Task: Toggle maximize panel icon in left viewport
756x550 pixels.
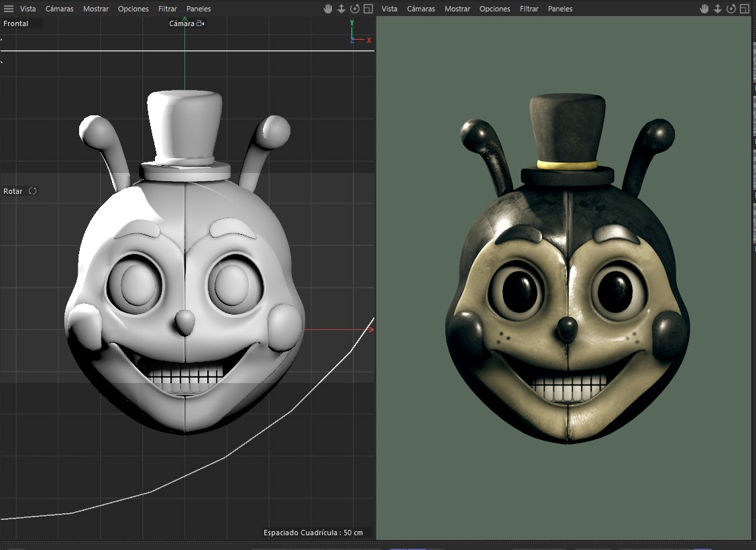Action: 368,9
